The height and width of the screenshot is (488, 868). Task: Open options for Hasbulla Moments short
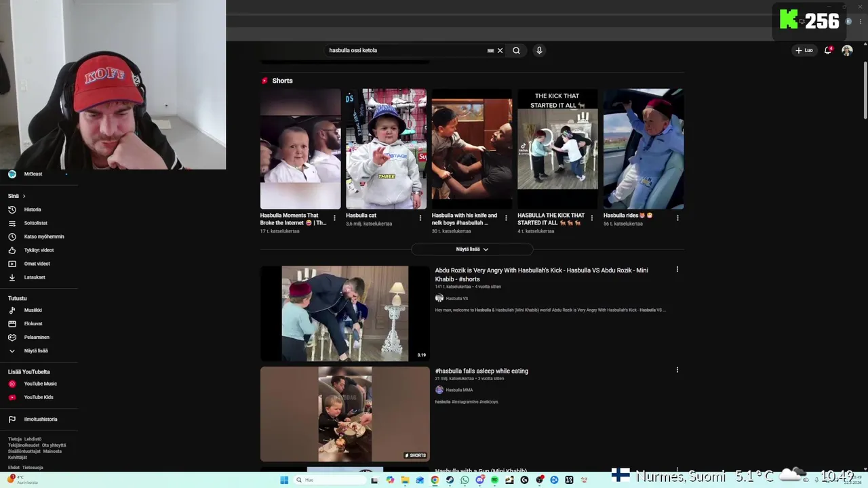(x=334, y=218)
